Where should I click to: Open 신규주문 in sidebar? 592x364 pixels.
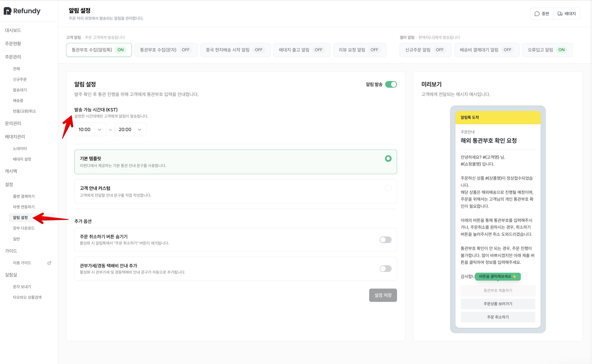(20, 79)
